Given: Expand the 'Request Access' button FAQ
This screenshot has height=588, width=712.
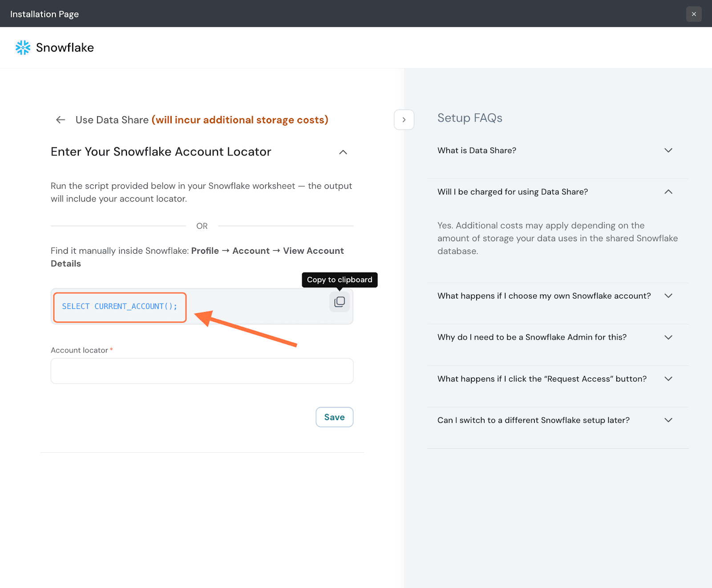Looking at the screenshot, I should pyautogui.click(x=668, y=379).
